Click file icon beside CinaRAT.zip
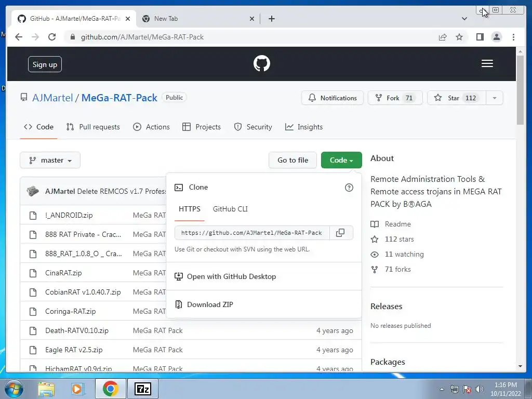The image size is (532, 399). pos(33,273)
